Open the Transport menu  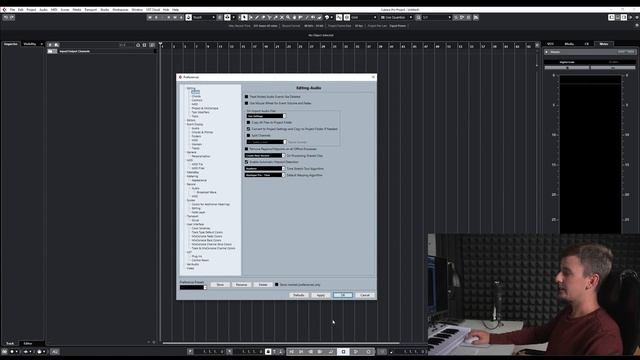coord(91,9)
